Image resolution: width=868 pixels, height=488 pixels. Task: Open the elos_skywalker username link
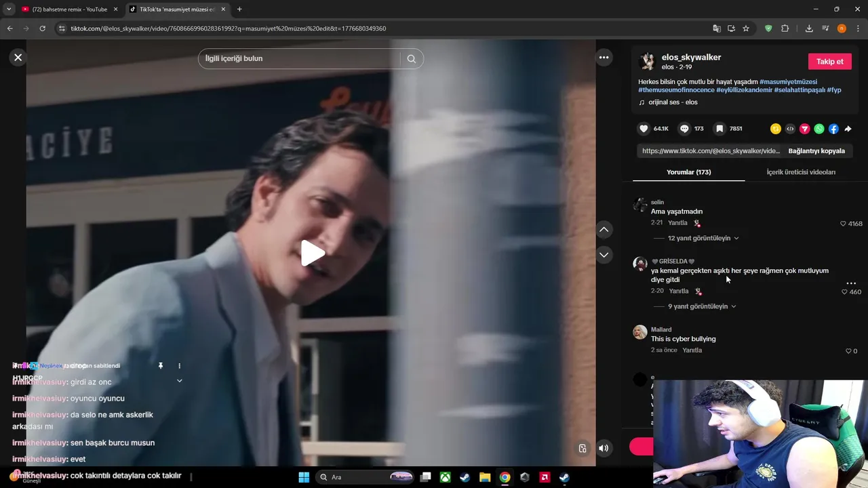point(691,58)
